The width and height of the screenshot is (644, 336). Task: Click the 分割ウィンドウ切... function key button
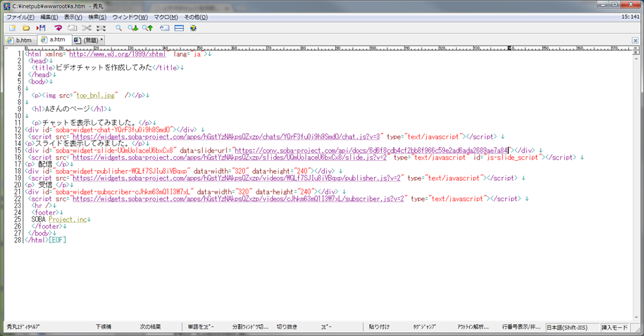(250, 327)
